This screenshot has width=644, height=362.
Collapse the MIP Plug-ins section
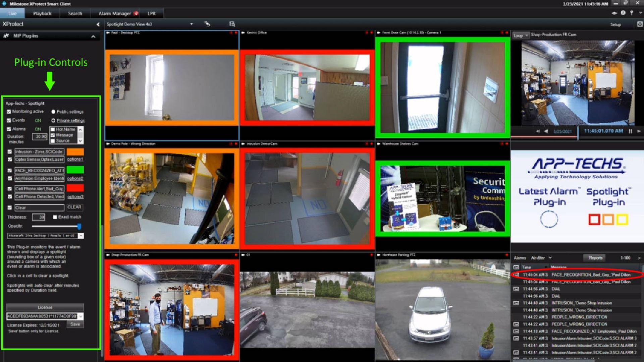pyautogui.click(x=93, y=36)
